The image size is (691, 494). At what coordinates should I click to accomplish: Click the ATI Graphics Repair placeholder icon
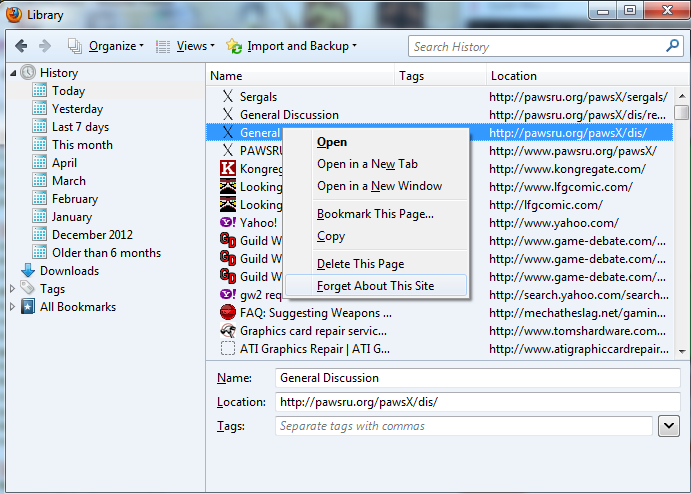pyautogui.click(x=228, y=348)
